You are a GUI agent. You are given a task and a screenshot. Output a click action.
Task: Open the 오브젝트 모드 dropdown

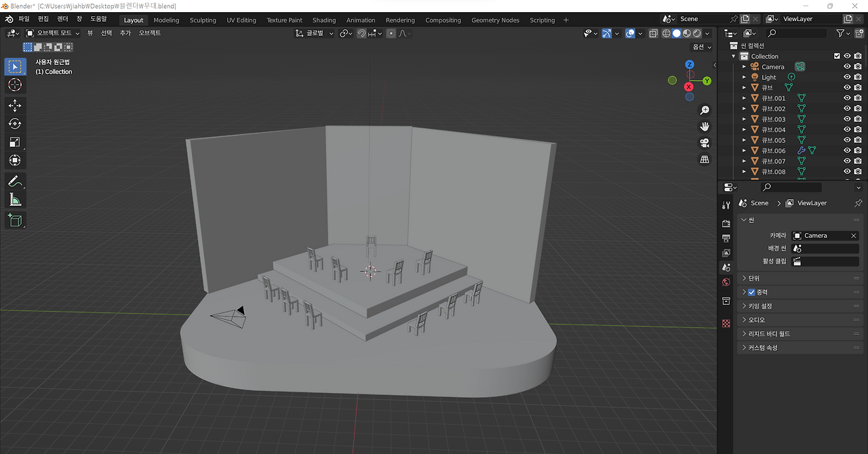coord(53,33)
